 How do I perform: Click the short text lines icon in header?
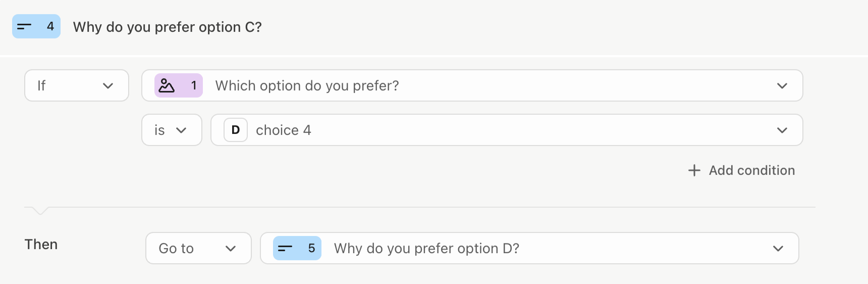[24, 26]
